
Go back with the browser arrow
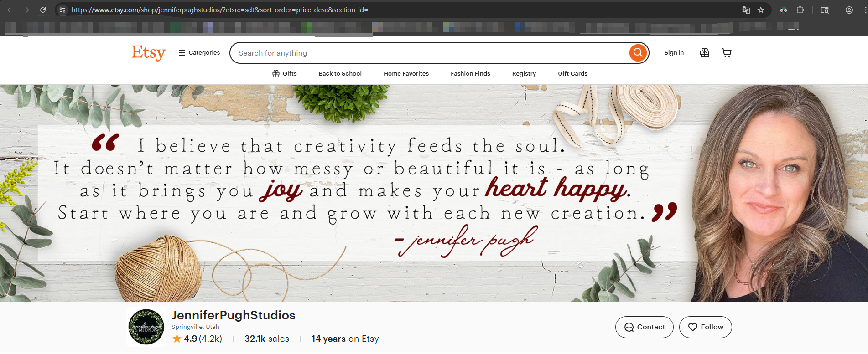click(x=10, y=10)
